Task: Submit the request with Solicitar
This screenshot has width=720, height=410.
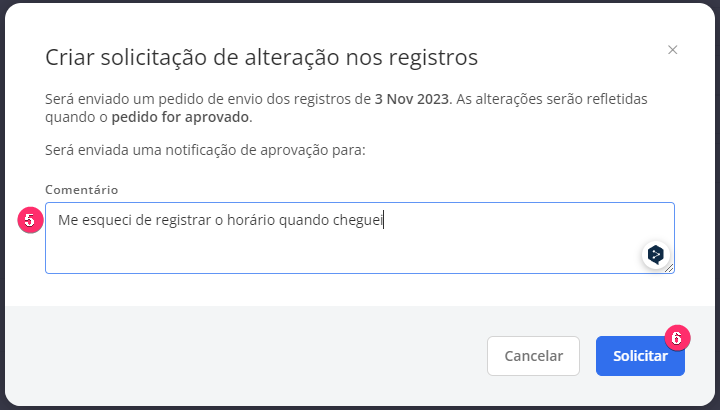Action: 640,356
